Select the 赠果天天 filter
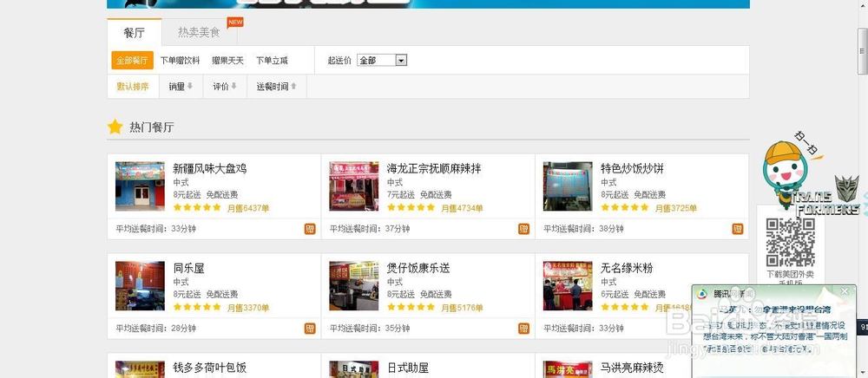Viewport: 868px width, 378px height. (x=227, y=60)
